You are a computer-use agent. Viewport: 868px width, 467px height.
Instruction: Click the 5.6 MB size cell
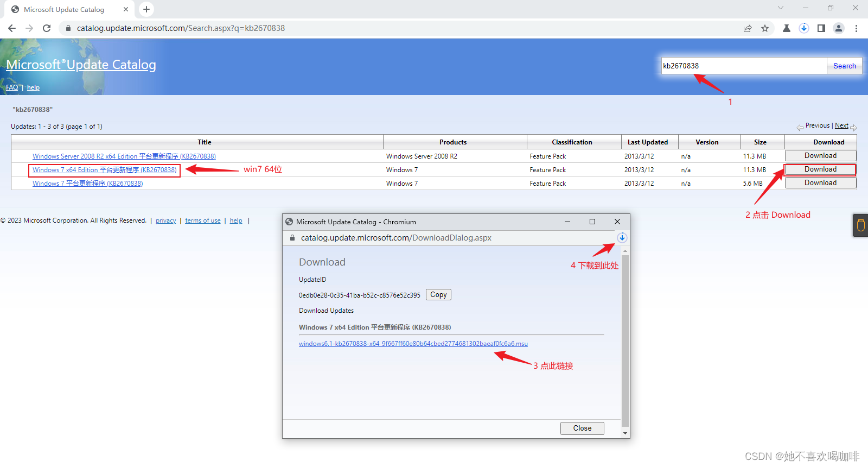click(753, 184)
